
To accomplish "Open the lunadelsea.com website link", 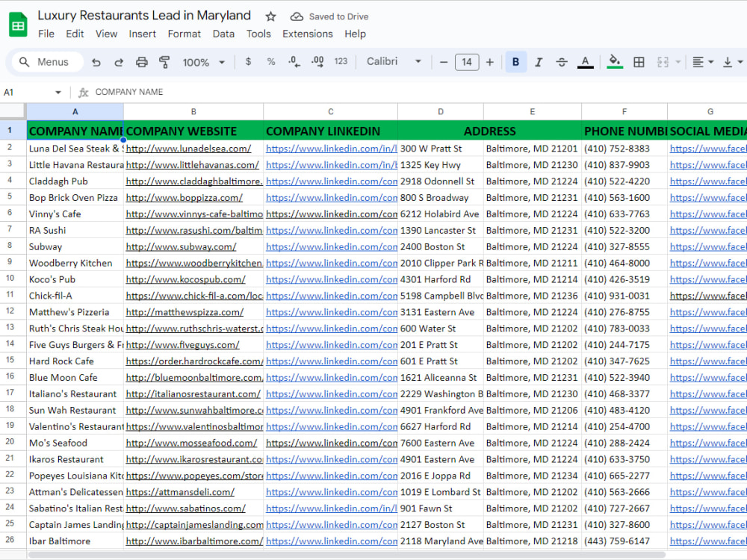I will (x=188, y=149).
